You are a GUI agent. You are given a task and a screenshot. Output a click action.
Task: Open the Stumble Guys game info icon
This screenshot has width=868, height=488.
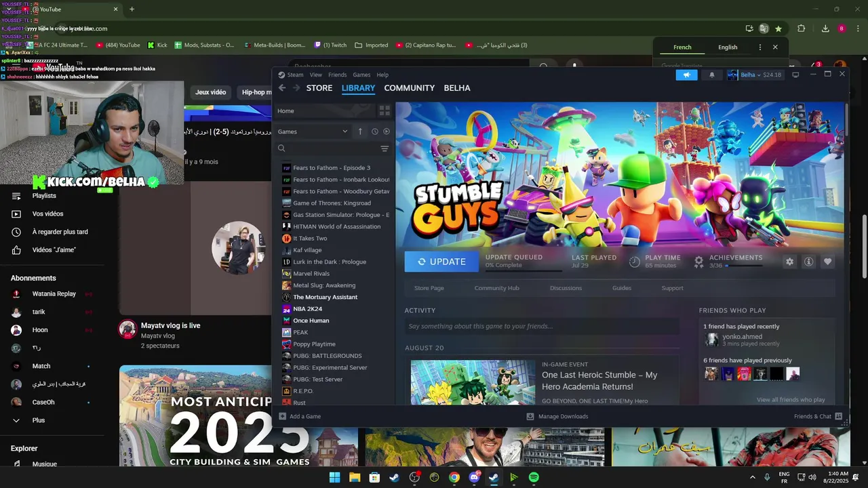(808, 262)
